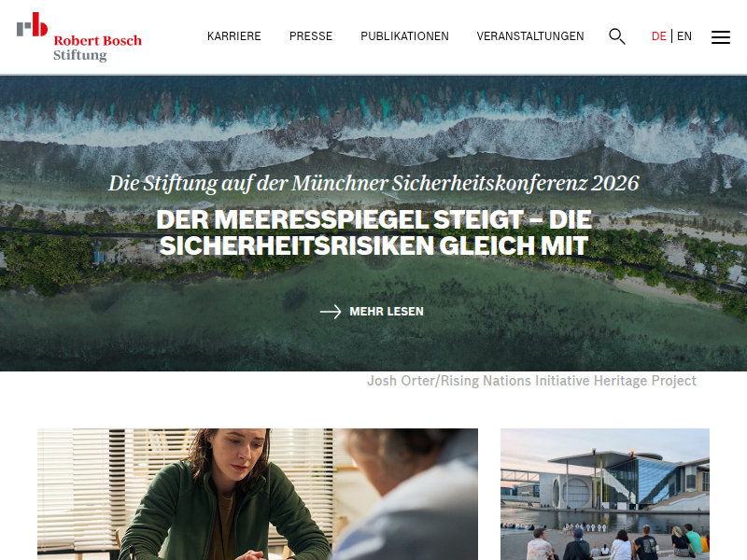
Task: Click the Münchner Sicherheitskonferenz 2026 subtitle
Action: click(x=373, y=183)
